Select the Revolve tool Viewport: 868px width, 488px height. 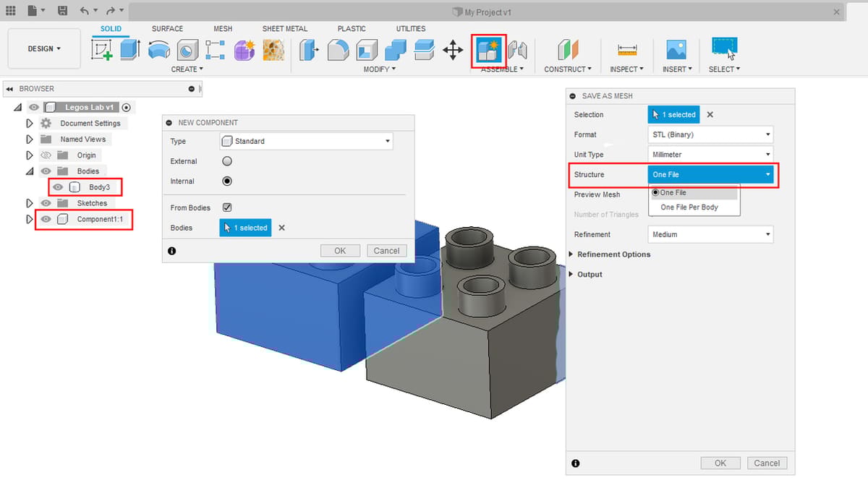(x=159, y=50)
